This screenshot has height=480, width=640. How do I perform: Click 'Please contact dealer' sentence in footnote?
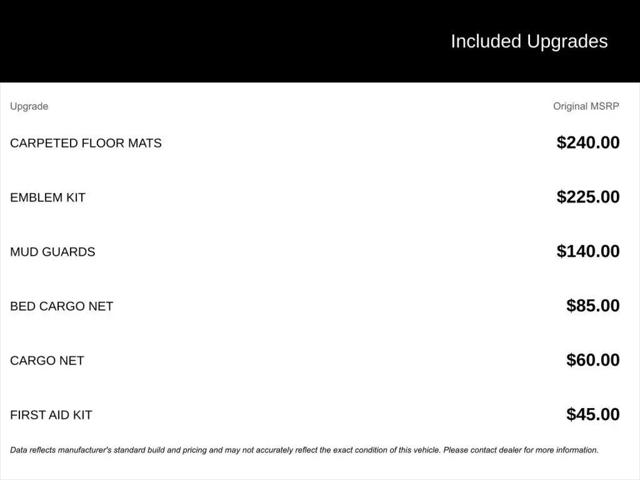point(521,450)
